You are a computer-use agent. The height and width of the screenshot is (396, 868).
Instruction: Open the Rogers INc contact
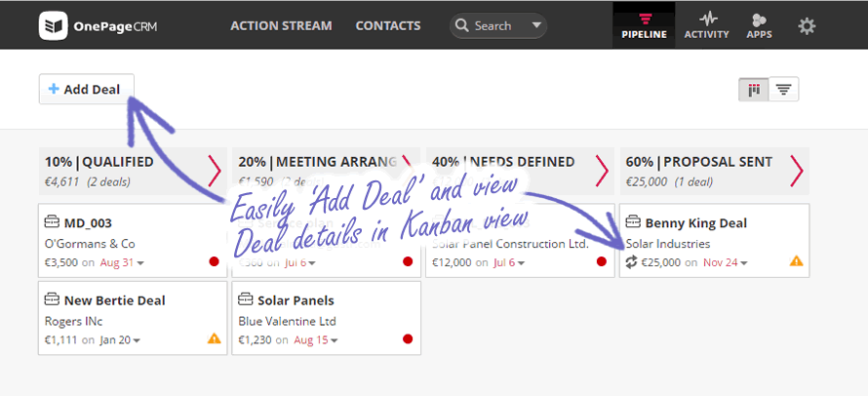point(73,321)
